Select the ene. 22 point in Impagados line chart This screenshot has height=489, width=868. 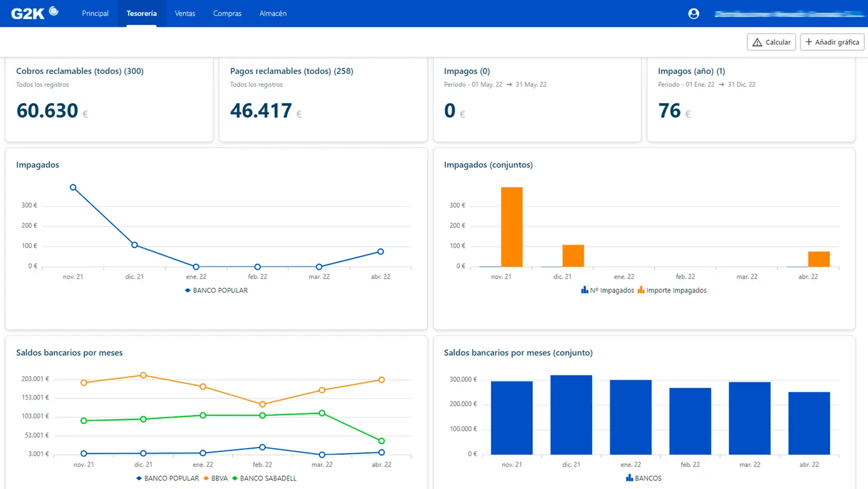(196, 267)
